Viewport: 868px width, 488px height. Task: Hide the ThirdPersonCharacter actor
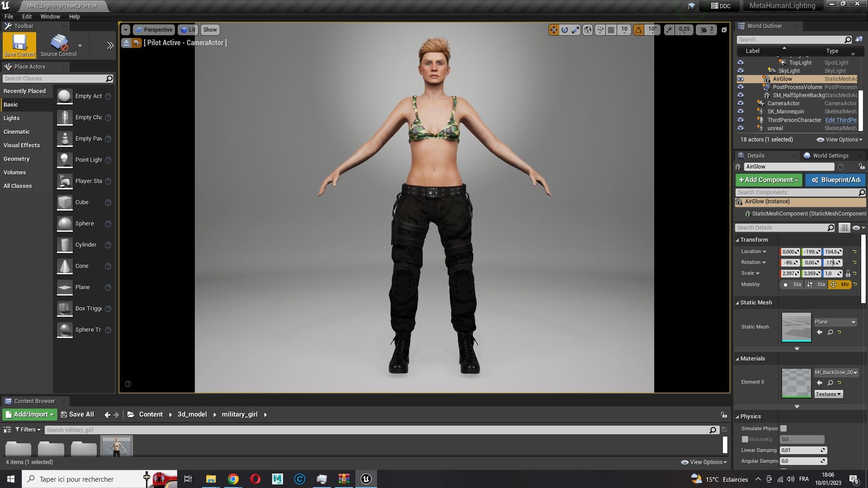(x=740, y=120)
